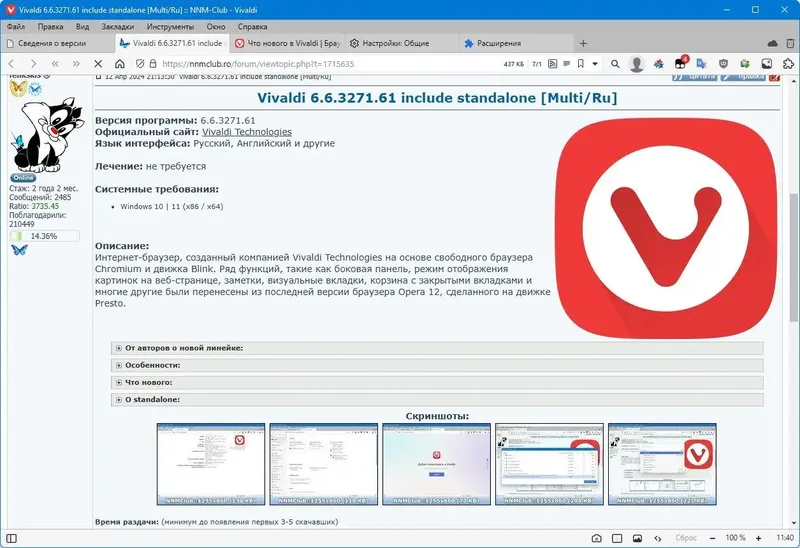This screenshot has width=800, height=548.
Task: Open a new tab
Action: tap(583, 43)
